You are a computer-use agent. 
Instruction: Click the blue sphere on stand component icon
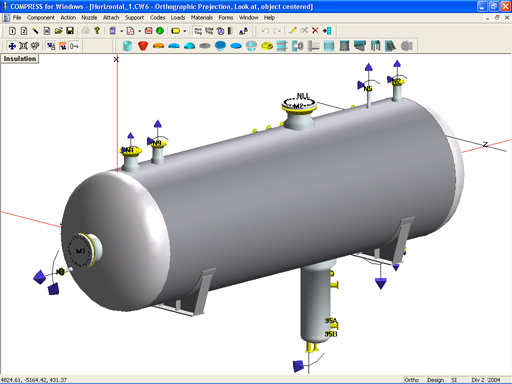220,46
